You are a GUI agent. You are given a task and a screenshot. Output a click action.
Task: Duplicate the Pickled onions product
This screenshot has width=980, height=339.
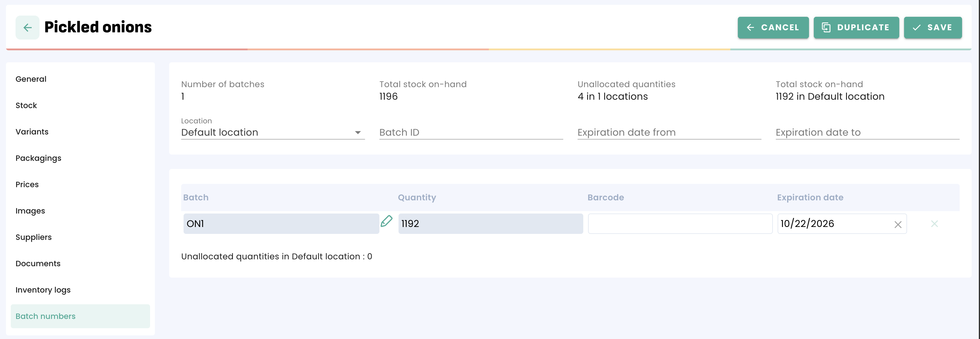coord(856,28)
